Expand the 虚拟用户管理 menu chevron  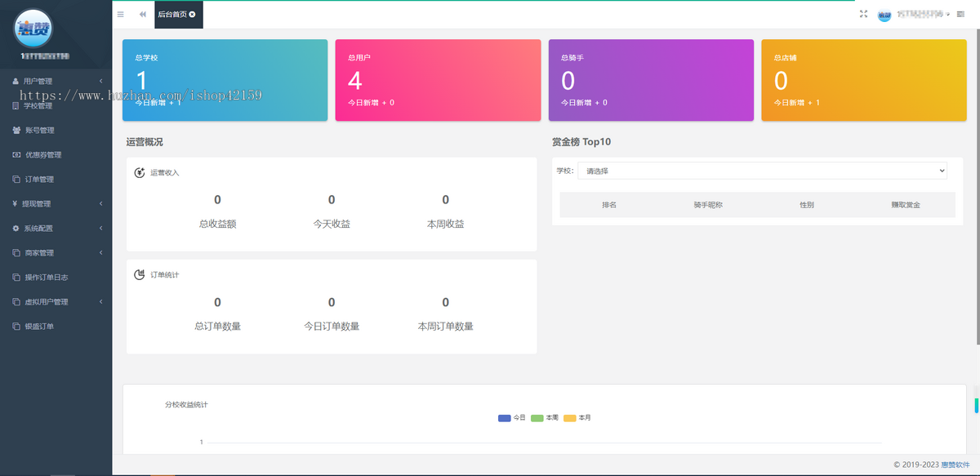(x=100, y=301)
